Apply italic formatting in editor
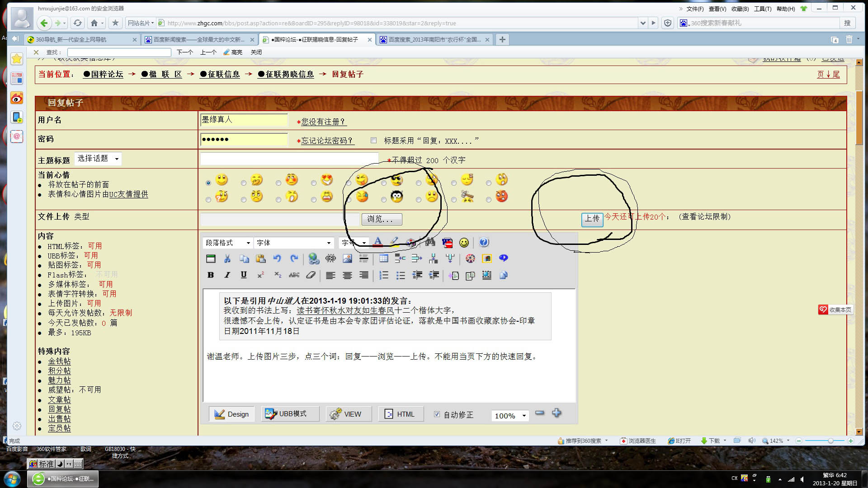This screenshot has width=868, height=488. (227, 275)
